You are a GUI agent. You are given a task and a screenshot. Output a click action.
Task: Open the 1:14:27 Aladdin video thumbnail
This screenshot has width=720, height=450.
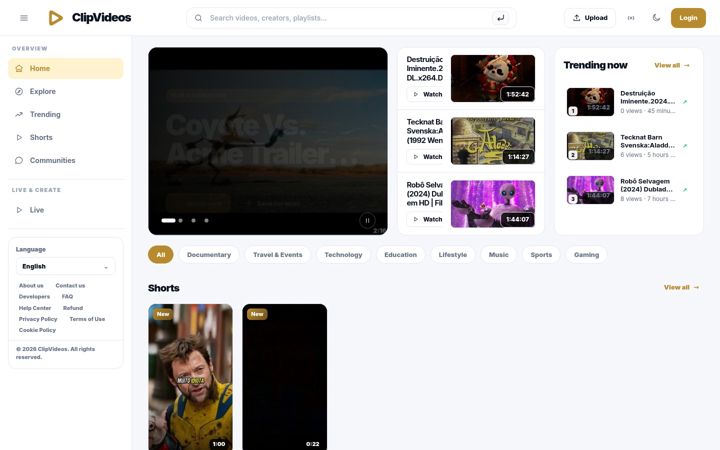click(493, 141)
